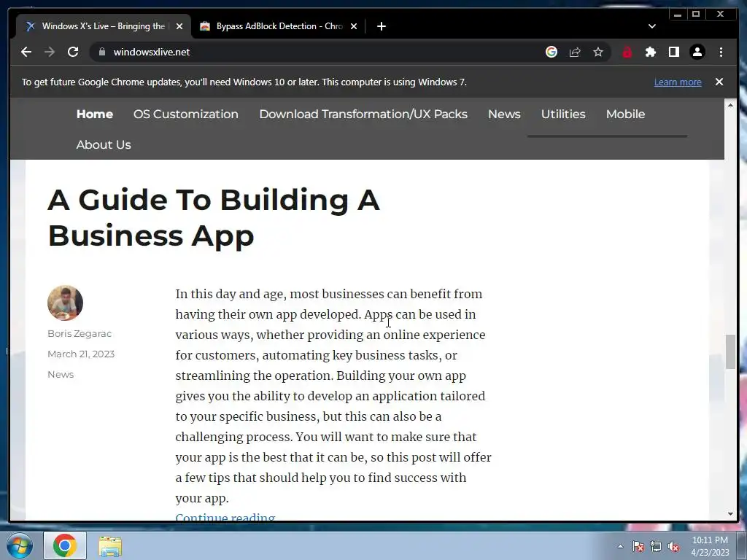Open the Utilities menu item
This screenshot has height=560, width=747.
tap(563, 114)
